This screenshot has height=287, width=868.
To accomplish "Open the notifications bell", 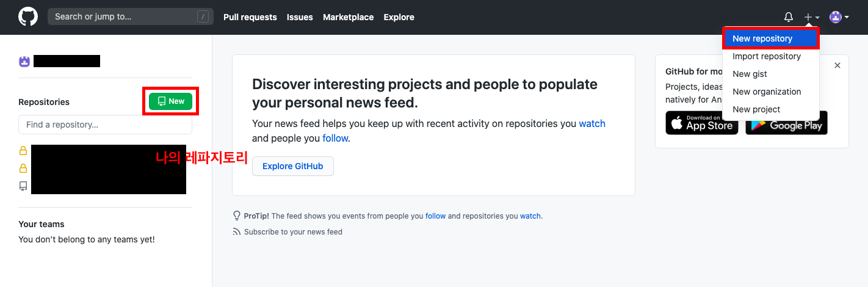I will click(x=788, y=17).
